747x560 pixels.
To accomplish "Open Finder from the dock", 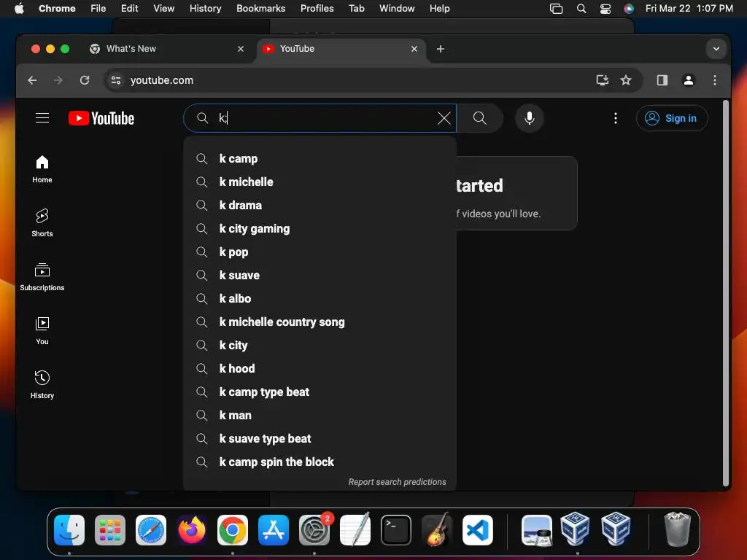I will pyautogui.click(x=69, y=530).
